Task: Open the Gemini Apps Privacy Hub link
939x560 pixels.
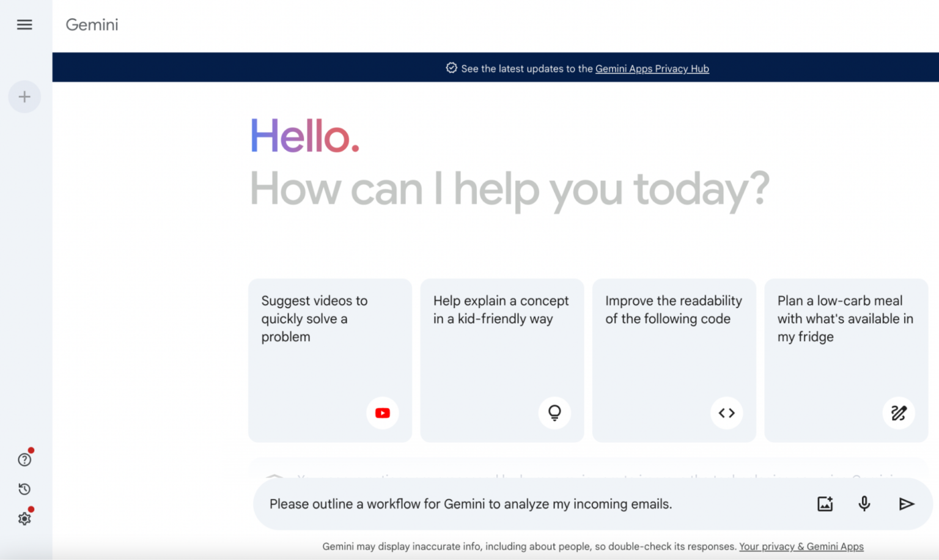Action: (x=652, y=68)
